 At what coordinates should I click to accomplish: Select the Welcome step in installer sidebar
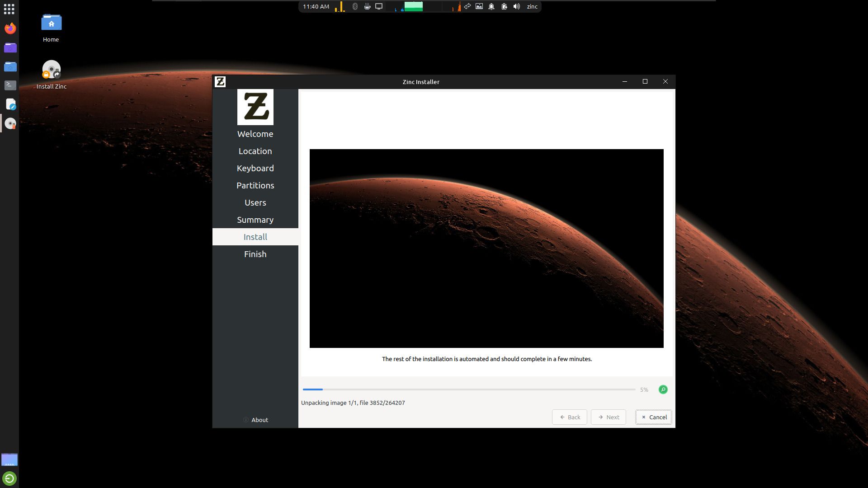(255, 133)
